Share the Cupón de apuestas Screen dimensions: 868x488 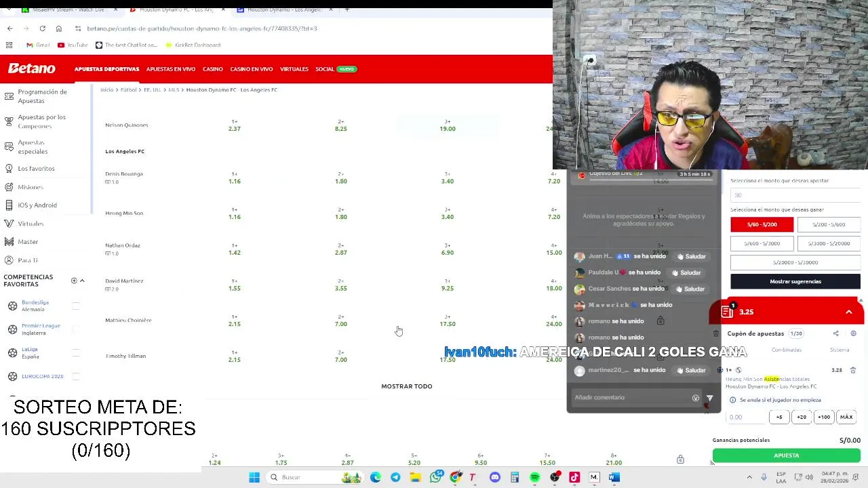835,333
